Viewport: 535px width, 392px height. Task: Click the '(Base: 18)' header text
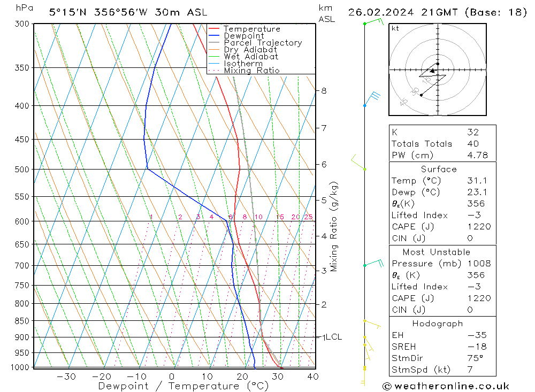tap(496, 12)
